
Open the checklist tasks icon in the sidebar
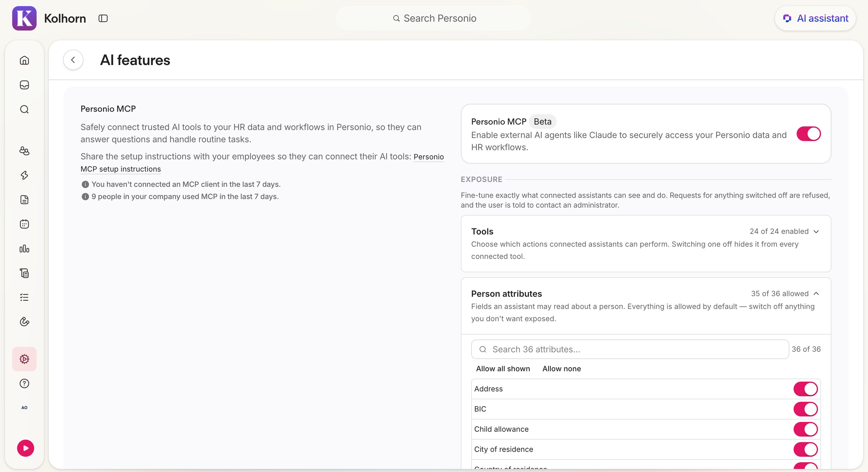click(24, 297)
